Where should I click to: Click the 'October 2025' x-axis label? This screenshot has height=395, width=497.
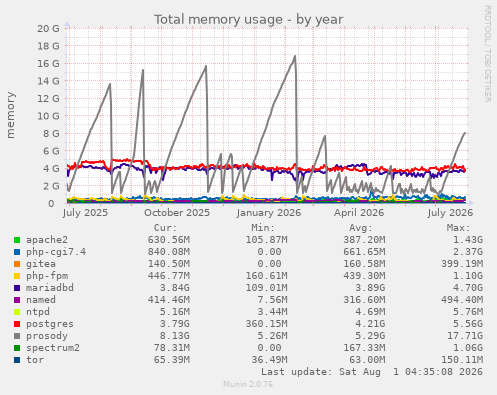[177, 213]
